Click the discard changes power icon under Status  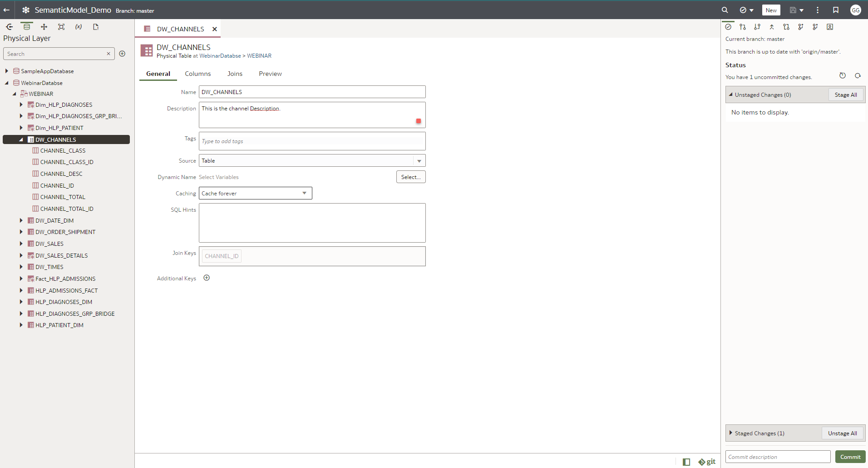pos(843,75)
